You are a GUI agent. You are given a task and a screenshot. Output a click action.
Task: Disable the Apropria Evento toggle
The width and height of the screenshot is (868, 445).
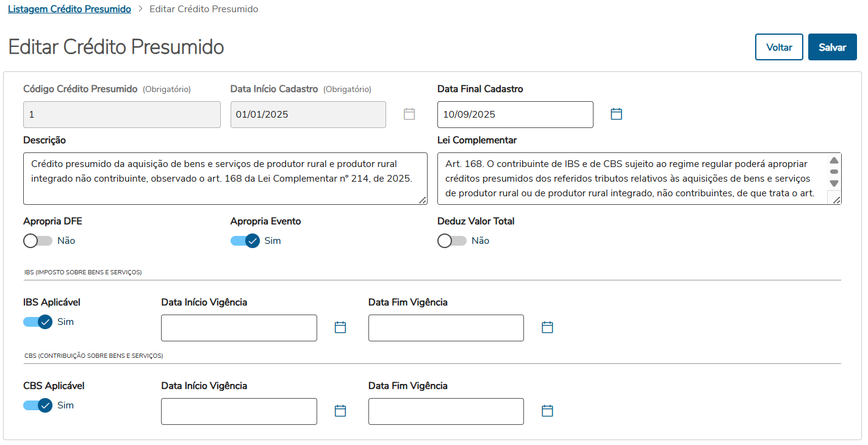tap(245, 241)
